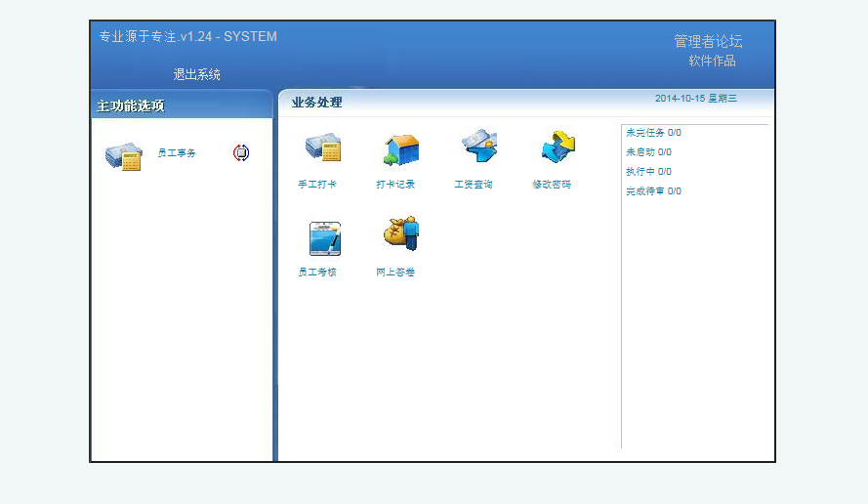Screen dimensions: 868x504
Task: Click the 未启动 0/0 entry
Action: (648, 152)
